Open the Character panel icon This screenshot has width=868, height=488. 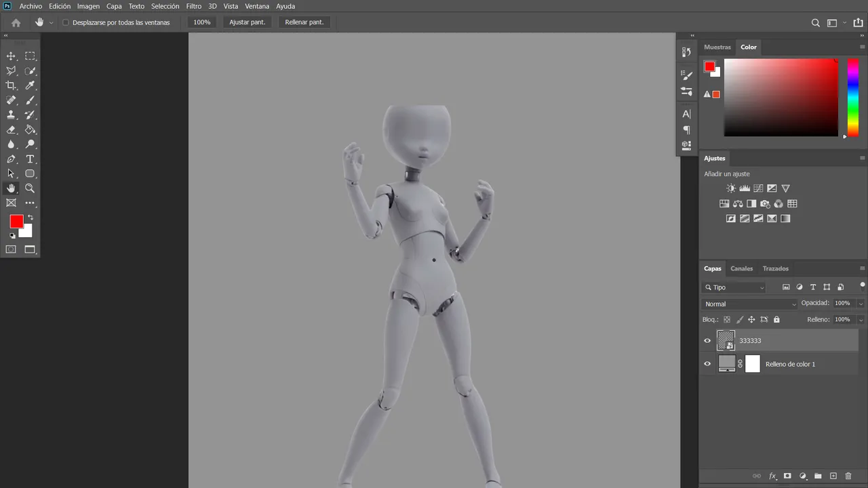point(686,114)
